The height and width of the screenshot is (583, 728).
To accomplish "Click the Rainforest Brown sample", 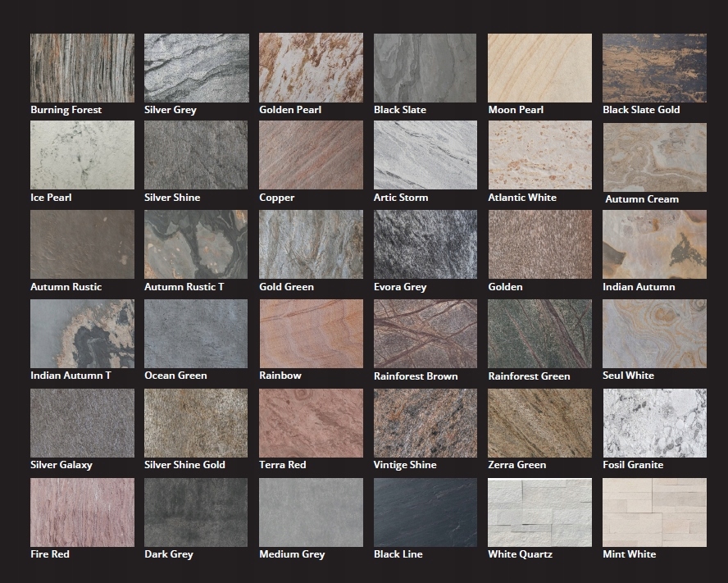I will point(425,334).
